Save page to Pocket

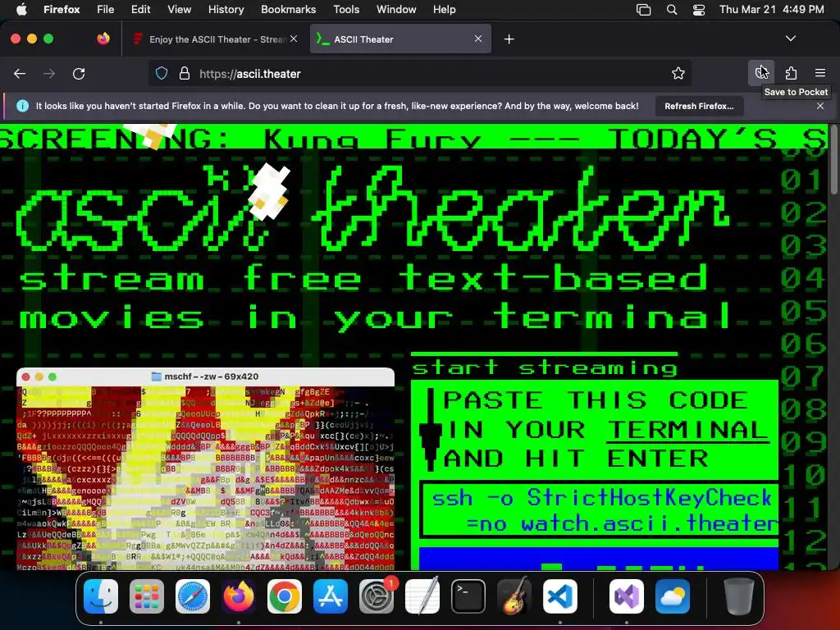tap(761, 73)
